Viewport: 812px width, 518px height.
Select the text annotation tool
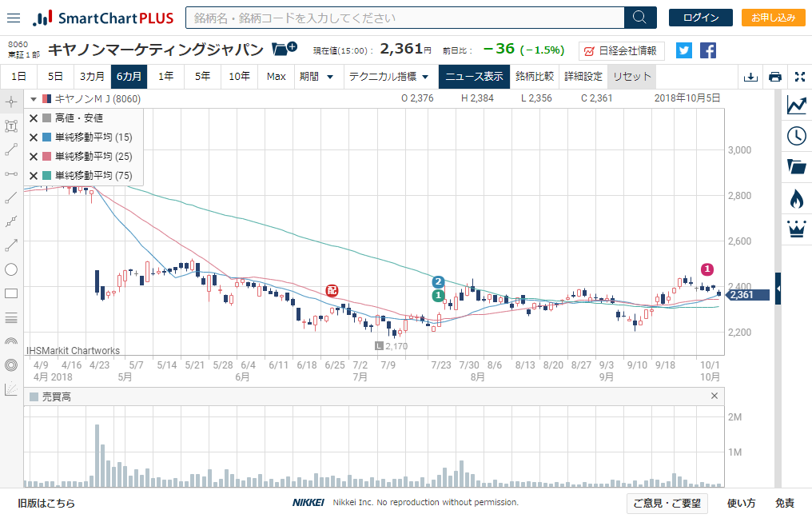point(11,126)
